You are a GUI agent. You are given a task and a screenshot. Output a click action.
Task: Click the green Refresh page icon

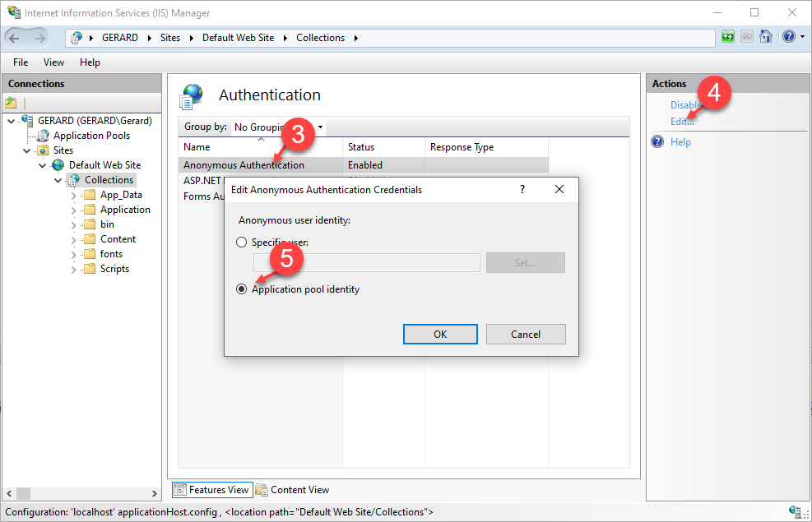pos(728,37)
